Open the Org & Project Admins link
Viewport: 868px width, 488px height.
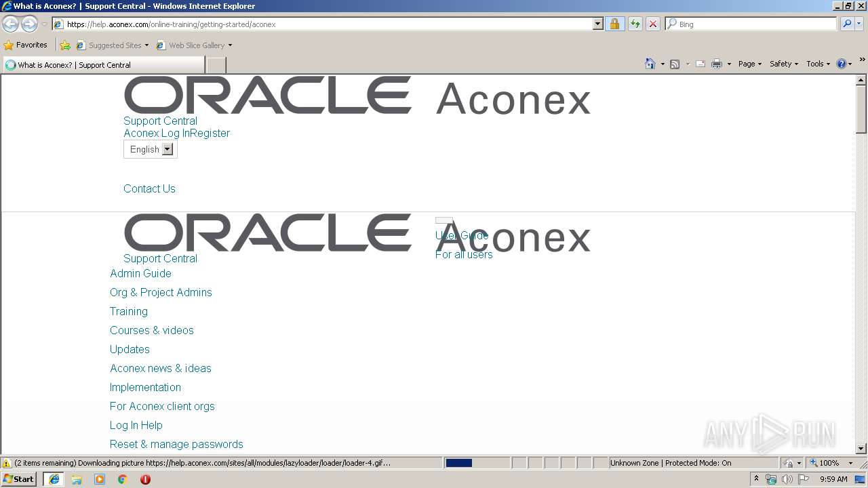click(x=161, y=292)
